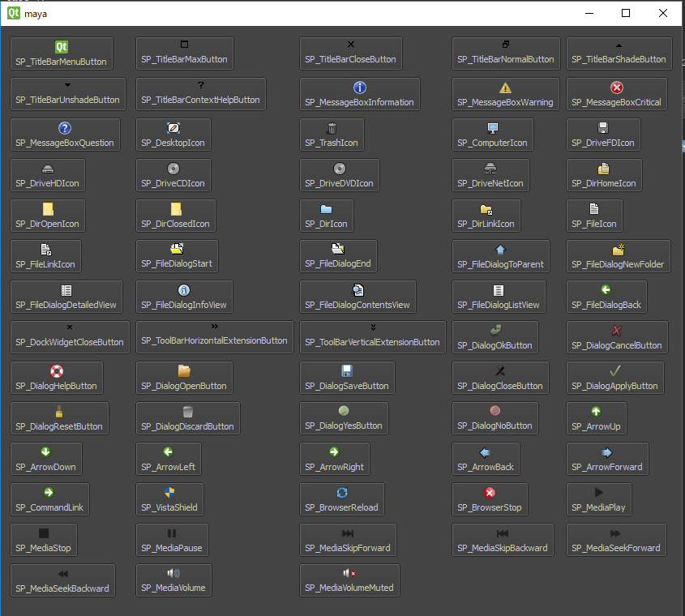Click the SP_DialogSaveButton floppy button
This screenshot has height=616, width=685.
[x=346, y=378]
